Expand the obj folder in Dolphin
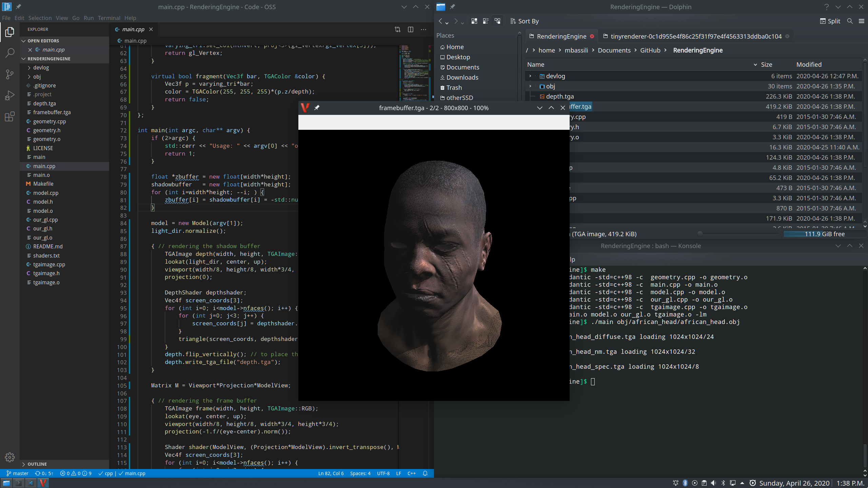The width and height of the screenshot is (868, 488). pyautogui.click(x=530, y=86)
